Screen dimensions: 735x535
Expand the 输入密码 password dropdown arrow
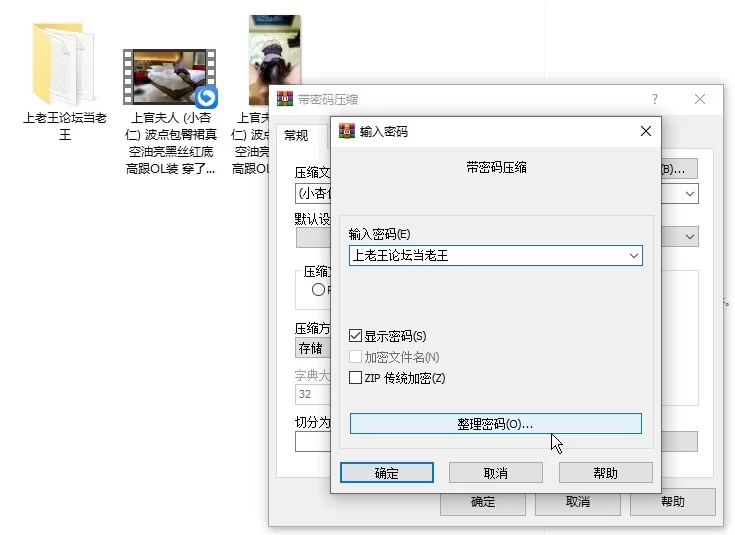(634, 256)
